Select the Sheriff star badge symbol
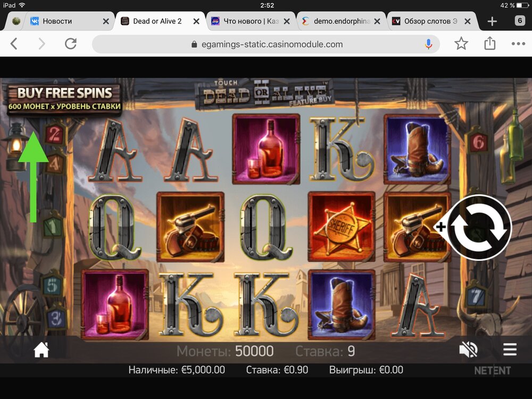This screenshot has width=532, height=399. 341,227
